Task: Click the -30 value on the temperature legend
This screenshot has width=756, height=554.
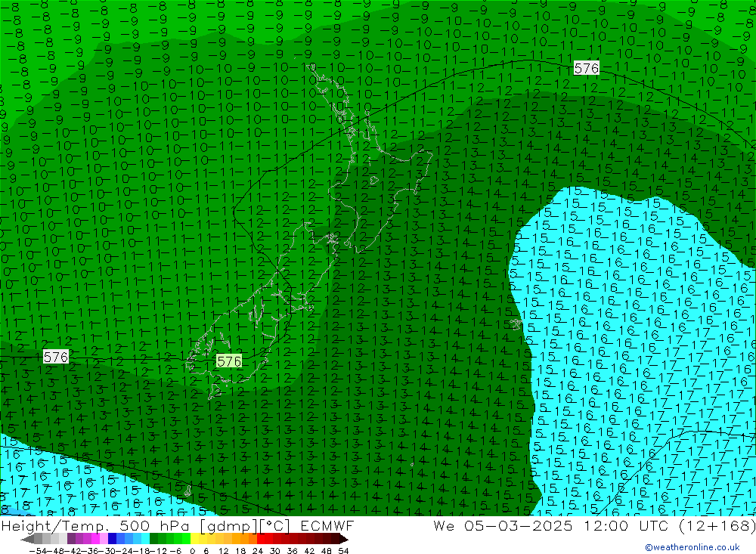Action: pyautogui.click(x=107, y=551)
